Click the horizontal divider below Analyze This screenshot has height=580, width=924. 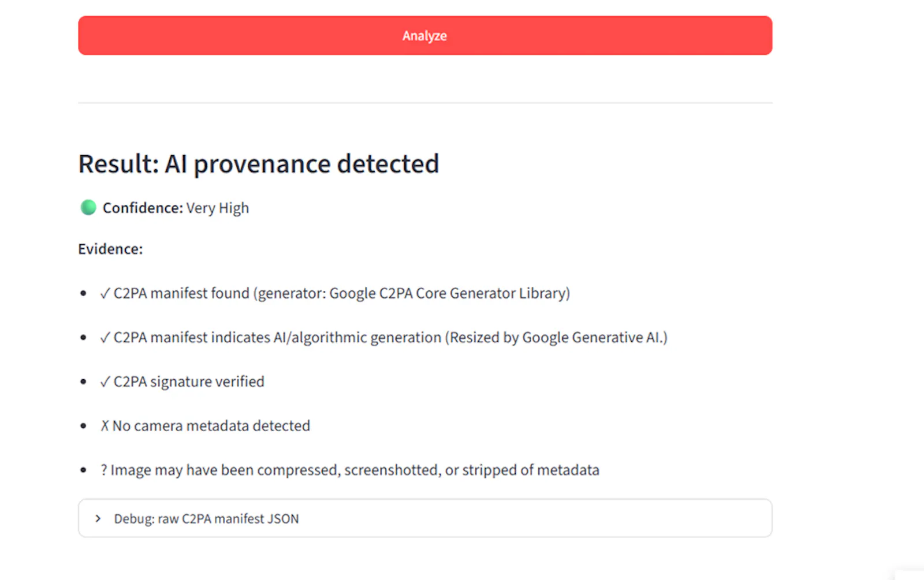coord(425,103)
